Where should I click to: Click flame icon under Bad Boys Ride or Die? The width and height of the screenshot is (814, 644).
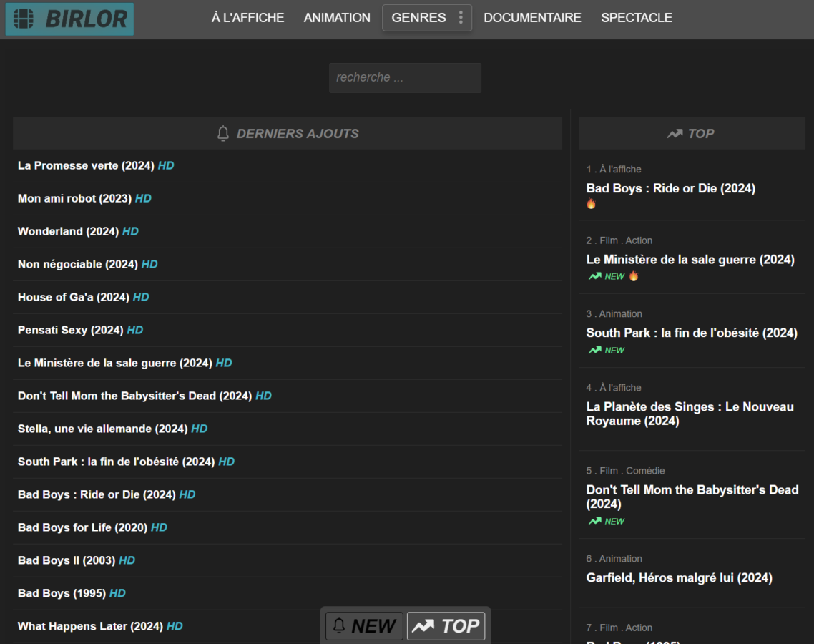(591, 204)
